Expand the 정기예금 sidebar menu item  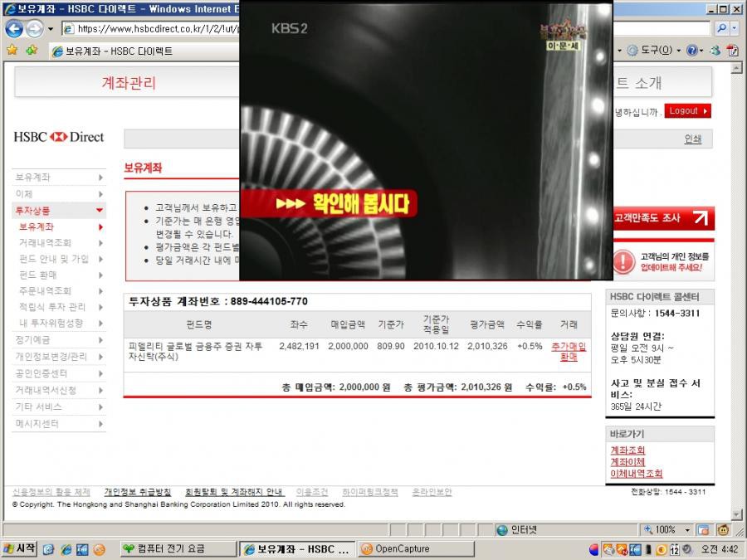59,340
